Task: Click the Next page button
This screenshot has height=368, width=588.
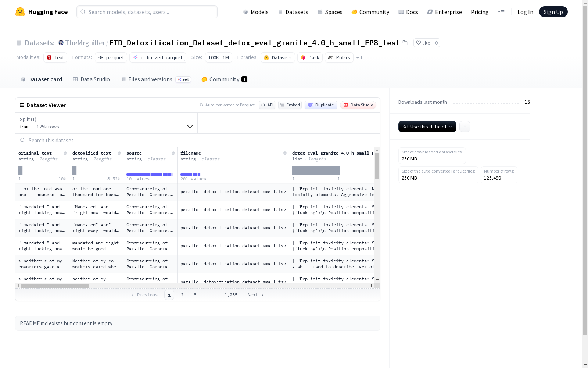Action: pos(255,295)
